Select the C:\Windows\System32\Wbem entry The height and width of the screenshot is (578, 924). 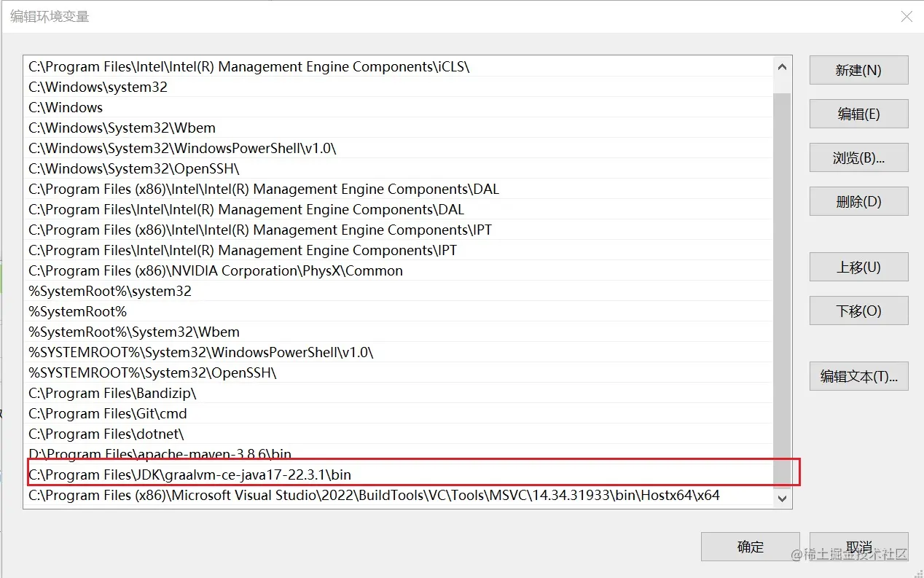[x=399, y=128]
